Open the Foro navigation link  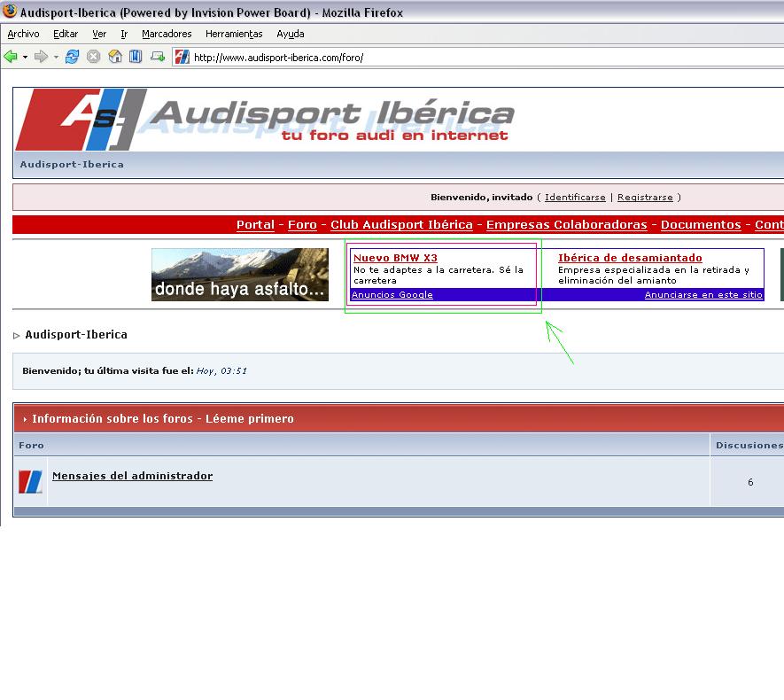[x=302, y=224]
